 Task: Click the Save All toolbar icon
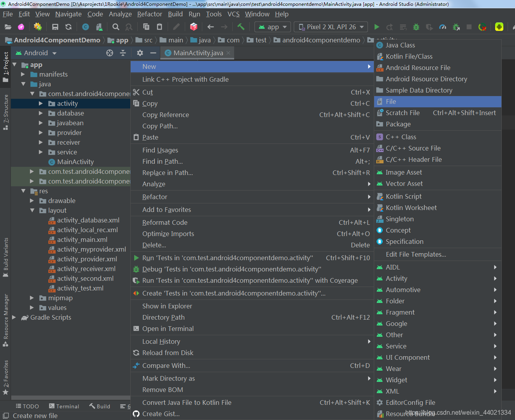pyautogui.click(x=55, y=27)
